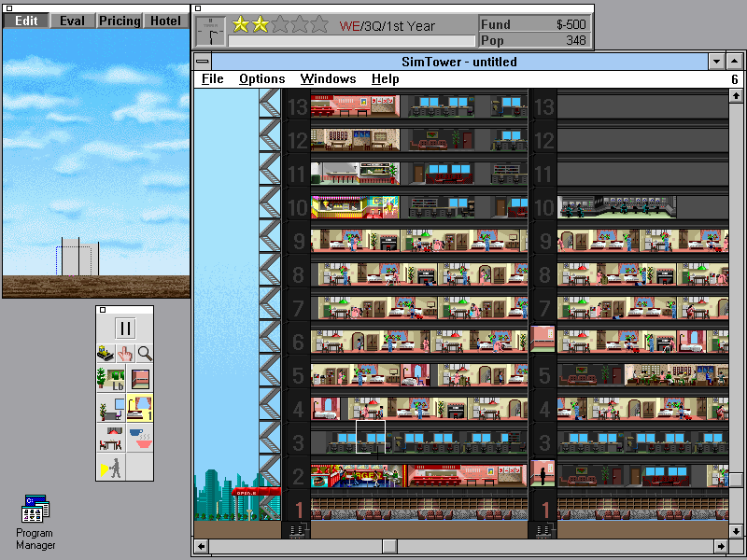
Task: Click the security office on floor 10
Action: point(616,207)
